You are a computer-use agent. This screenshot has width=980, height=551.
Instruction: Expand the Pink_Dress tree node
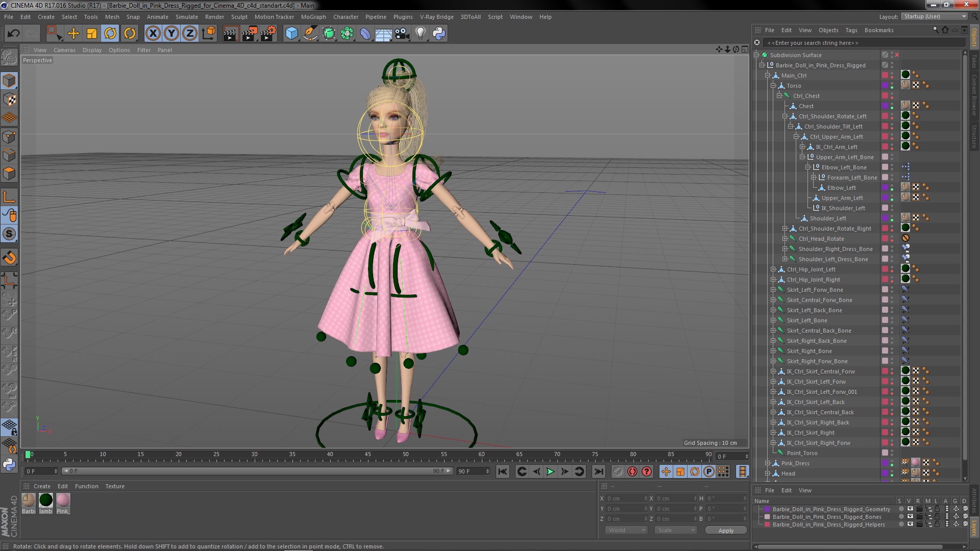pos(767,463)
